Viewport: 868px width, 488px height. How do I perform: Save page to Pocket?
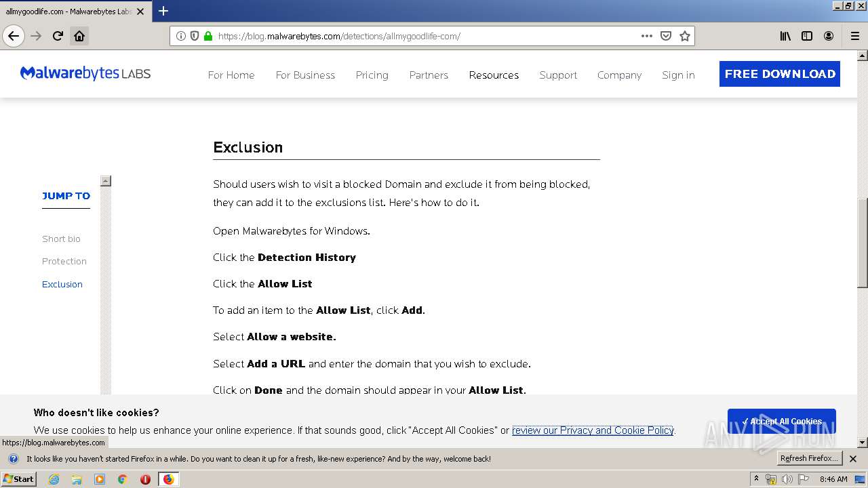(x=666, y=36)
